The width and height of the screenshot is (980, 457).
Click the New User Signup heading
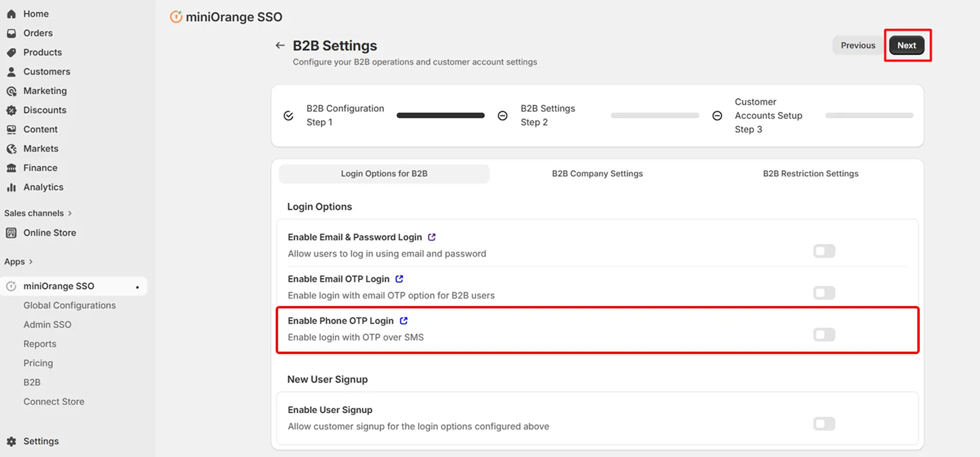tap(327, 380)
